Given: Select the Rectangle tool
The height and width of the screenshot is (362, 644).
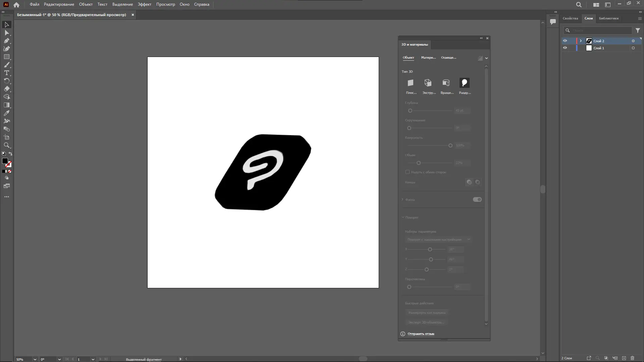Looking at the screenshot, I should [6, 57].
